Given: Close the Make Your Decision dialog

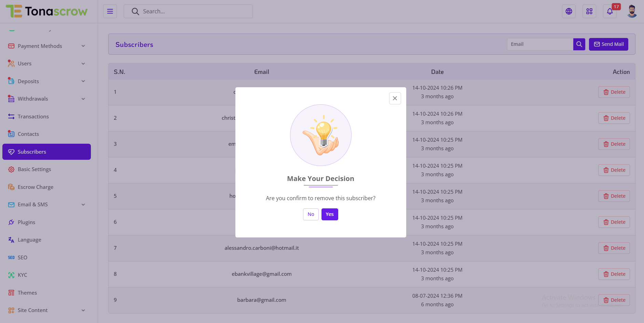Looking at the screenshot, I should coord(395,98).
